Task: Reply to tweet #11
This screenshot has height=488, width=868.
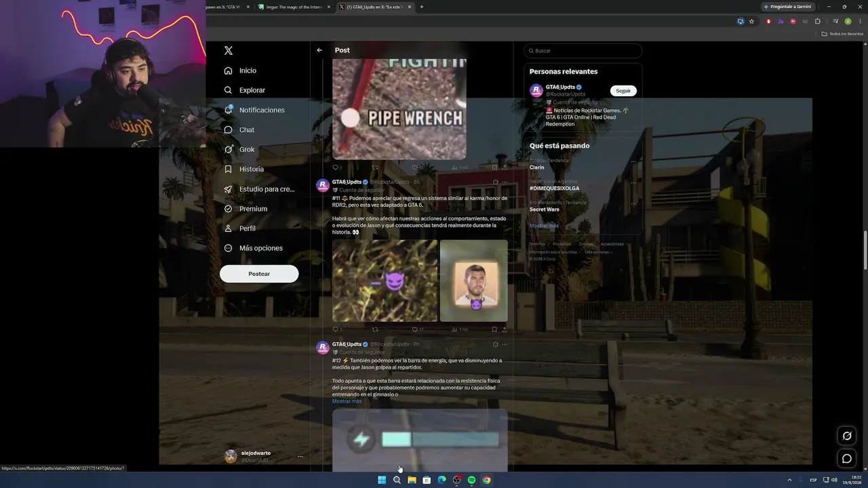Action: 335,329
